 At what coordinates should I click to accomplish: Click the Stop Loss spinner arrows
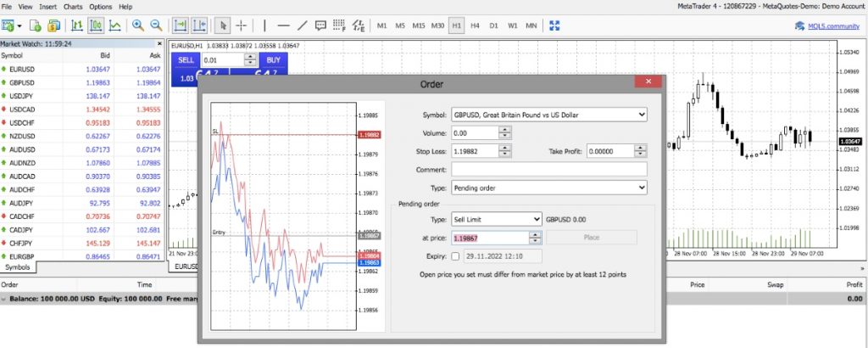(x=505, y=151)
